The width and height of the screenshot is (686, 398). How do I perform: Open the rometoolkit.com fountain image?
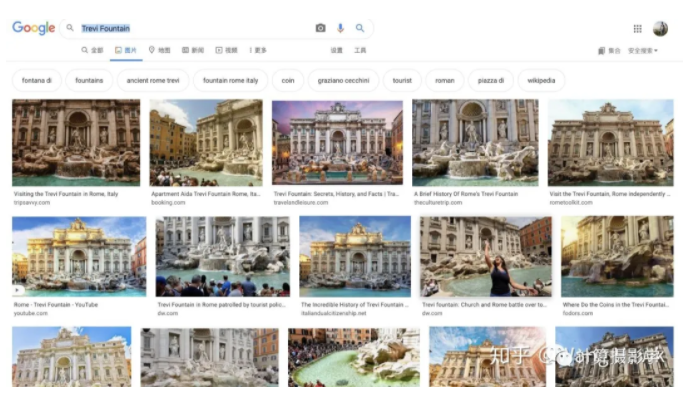pos(611,143)
